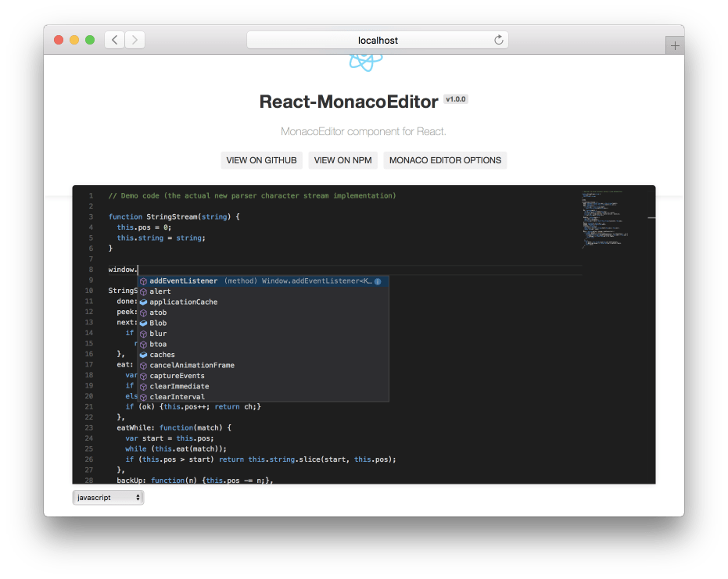The image size is (728, 579).
Task: Click the method icon beside addEventListener suggestion
Action: 143,281
